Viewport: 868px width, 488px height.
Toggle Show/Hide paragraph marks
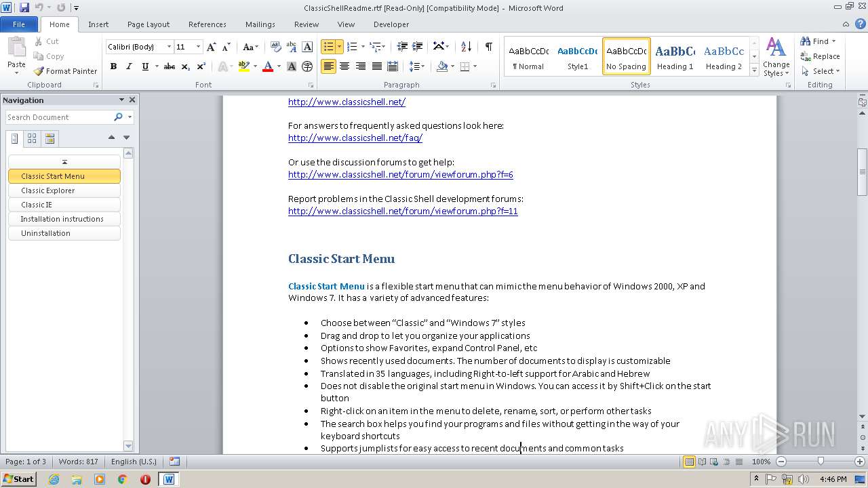click(488, 47)
